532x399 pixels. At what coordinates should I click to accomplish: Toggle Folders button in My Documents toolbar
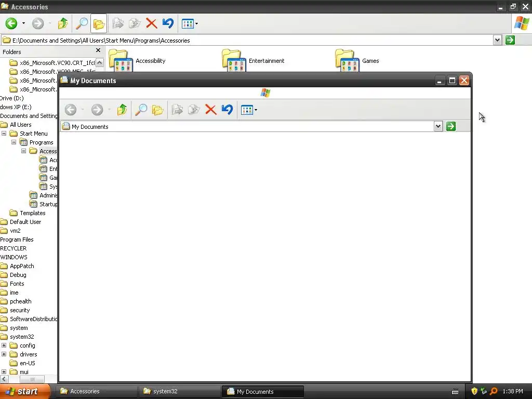click(x=157, y=110)
